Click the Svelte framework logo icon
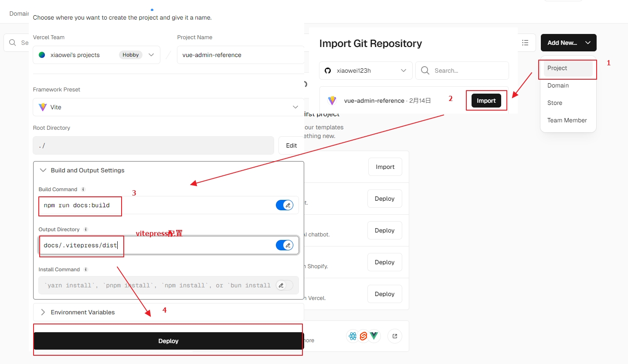The width and height of the screenshot is (628, 364). point(363,336)
